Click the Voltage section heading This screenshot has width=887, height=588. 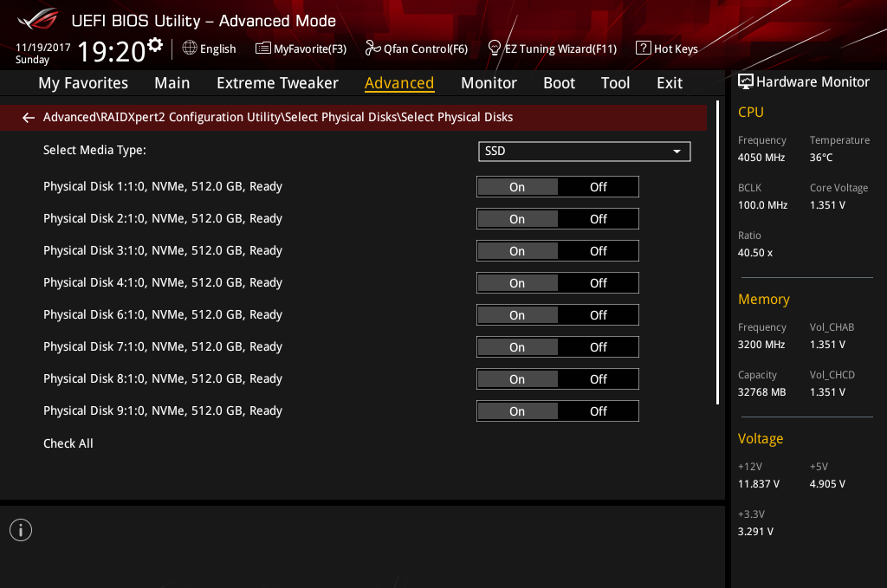[x=761, y=439]
